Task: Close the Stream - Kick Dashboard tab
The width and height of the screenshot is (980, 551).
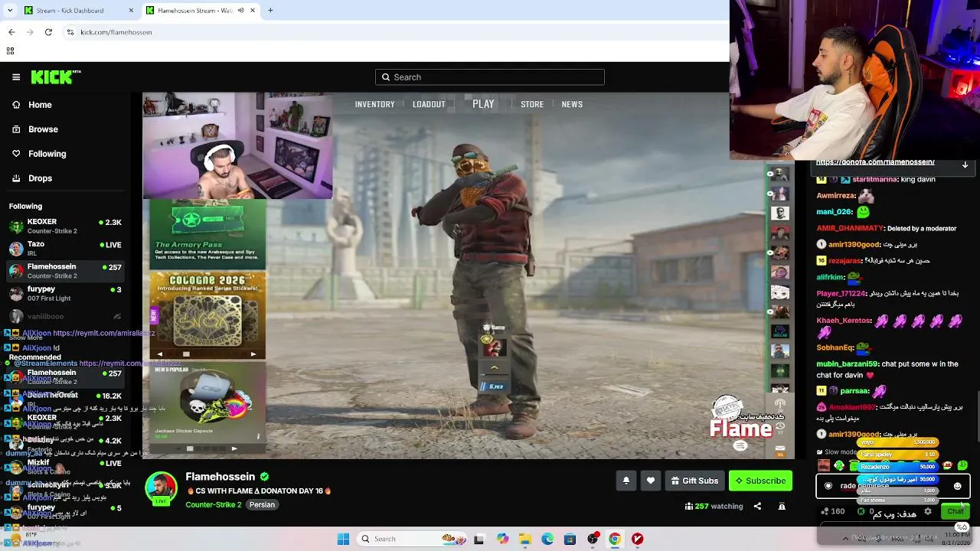Action: 131,11
